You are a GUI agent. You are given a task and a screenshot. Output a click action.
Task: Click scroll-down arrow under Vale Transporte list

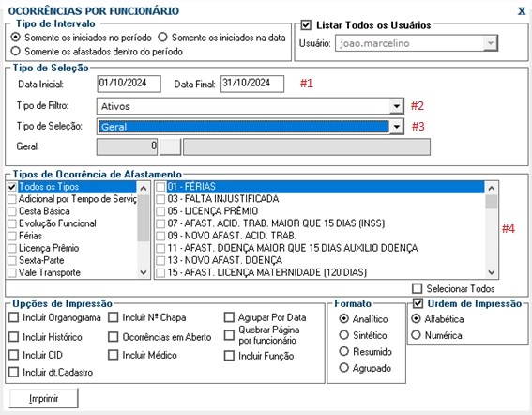(x=144, y=272)
